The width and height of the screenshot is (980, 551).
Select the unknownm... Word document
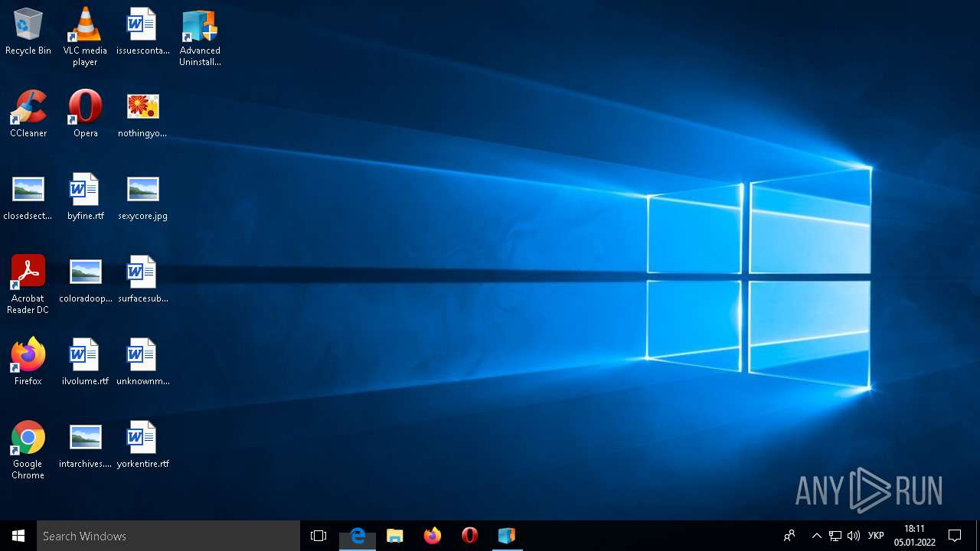[x=143, y=363]
